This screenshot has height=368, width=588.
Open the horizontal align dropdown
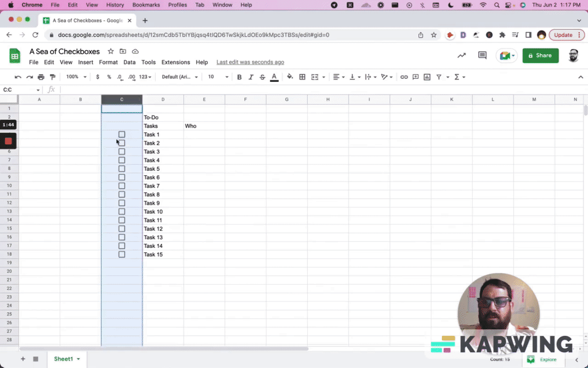339,77
